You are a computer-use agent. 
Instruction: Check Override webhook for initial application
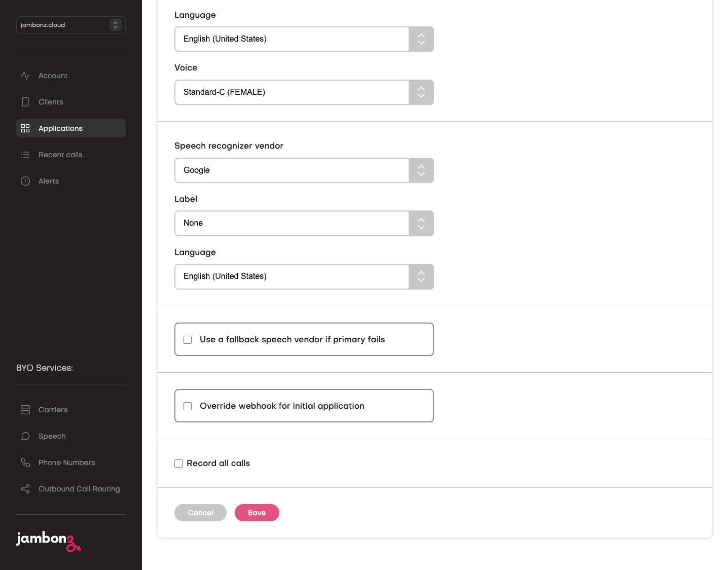pyautogui.click(x=188, y=406)
